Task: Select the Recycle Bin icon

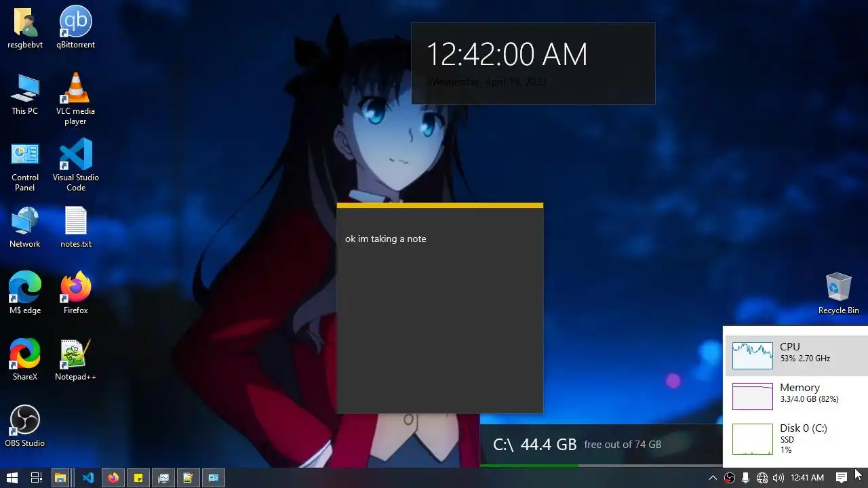Action: tap(838, 293)
